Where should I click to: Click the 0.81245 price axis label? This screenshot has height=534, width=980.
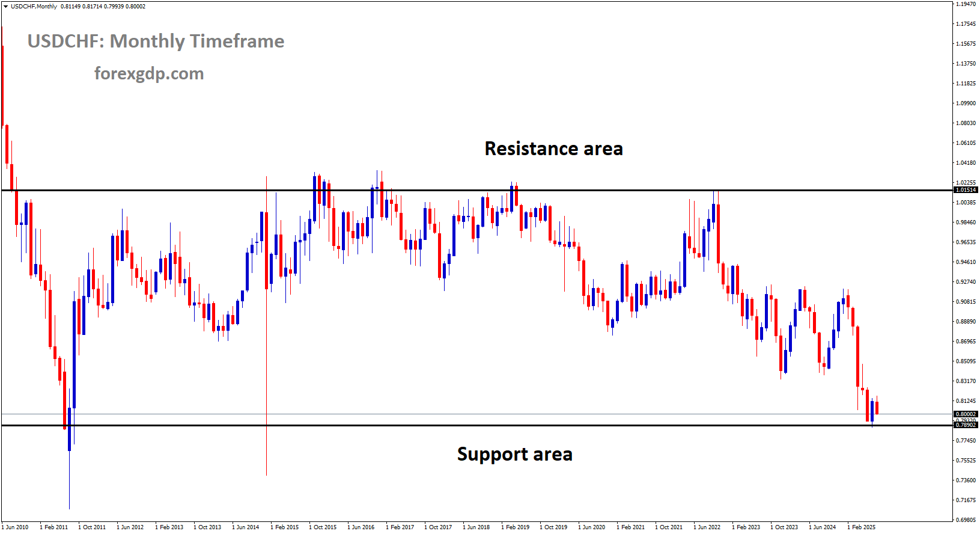coord(966,401)
